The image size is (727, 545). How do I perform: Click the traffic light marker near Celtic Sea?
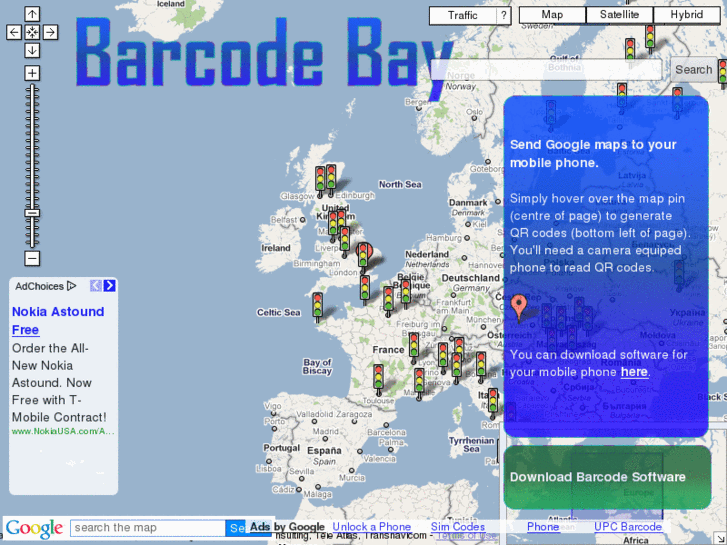[x=318, y=307]
